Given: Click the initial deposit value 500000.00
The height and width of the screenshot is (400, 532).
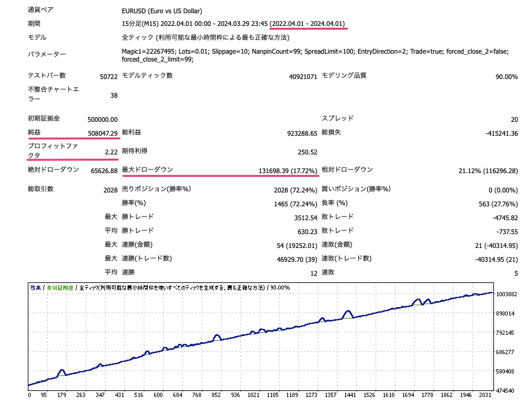Looking at the screenshot, I should 103,119.
